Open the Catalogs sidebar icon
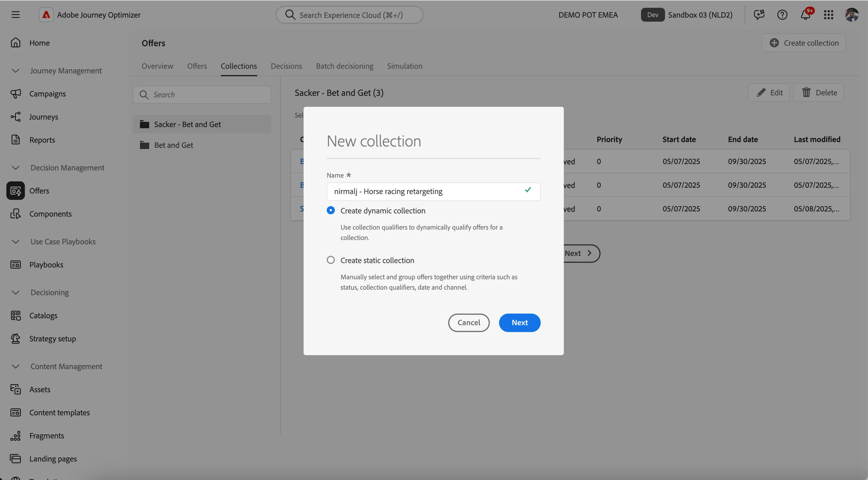 click(x=16, y=315)
